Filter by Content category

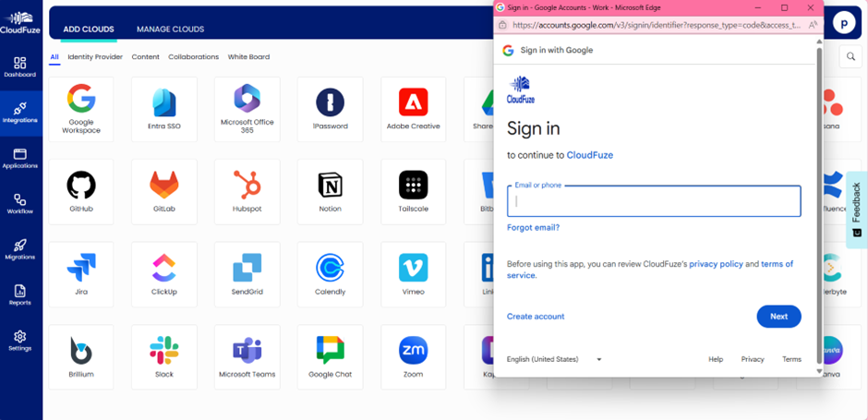(146, 57)
